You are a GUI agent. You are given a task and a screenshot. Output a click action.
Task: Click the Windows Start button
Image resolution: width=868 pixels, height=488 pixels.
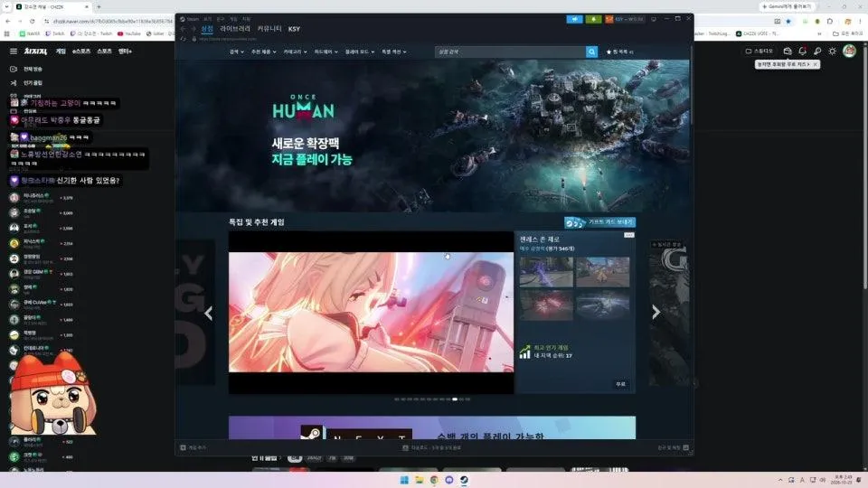tap(404, 480)
